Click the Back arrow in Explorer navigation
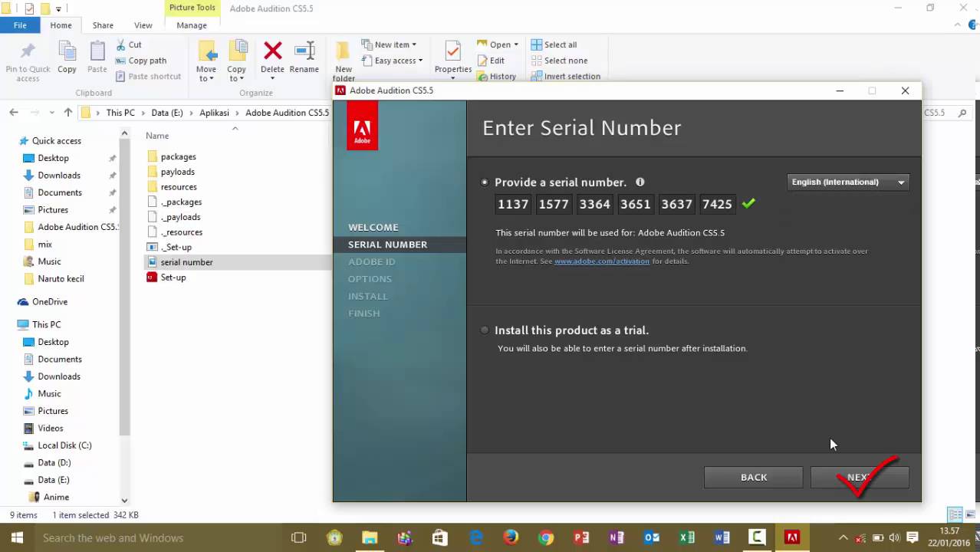This screenshot has width=980, height=552. 14,113
